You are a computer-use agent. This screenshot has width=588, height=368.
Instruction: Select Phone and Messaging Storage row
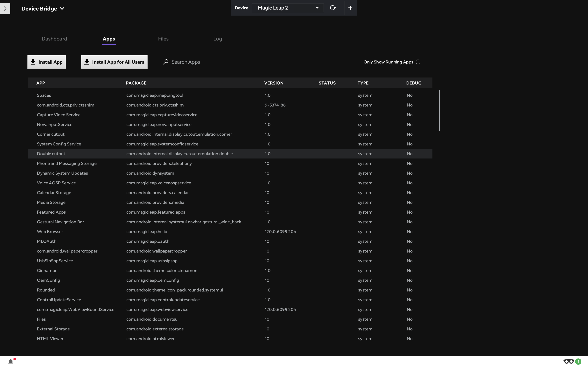pyautogui.click(x=230, y=163)
